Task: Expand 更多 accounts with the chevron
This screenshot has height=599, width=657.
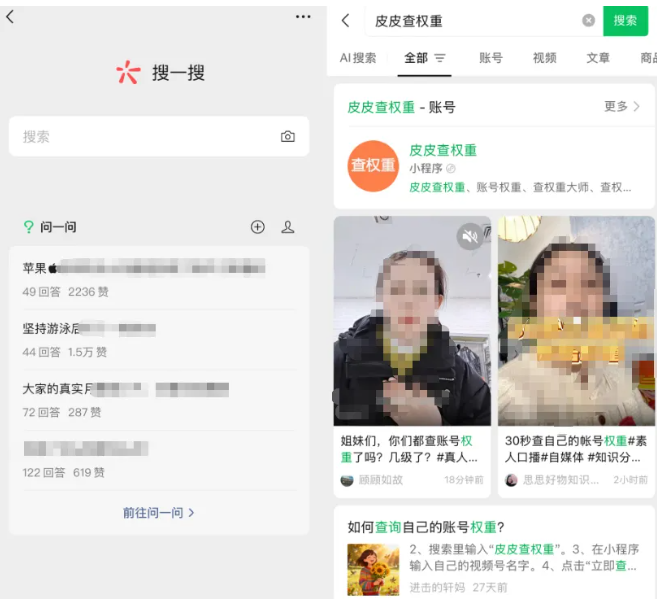Action: coord(622,106)
